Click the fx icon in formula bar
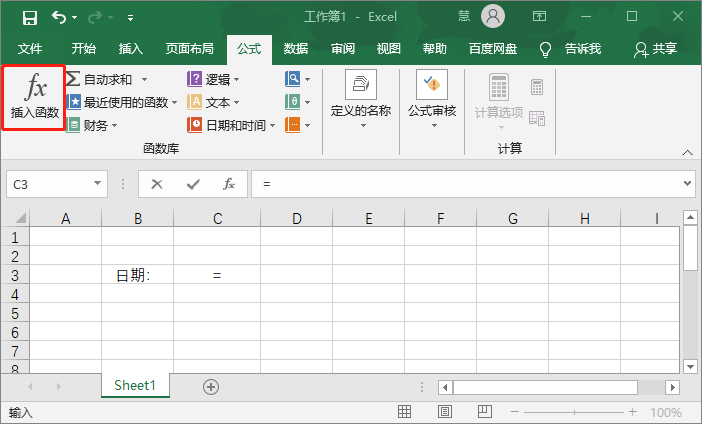The image size is (702, 424). [x=228, y=184]
